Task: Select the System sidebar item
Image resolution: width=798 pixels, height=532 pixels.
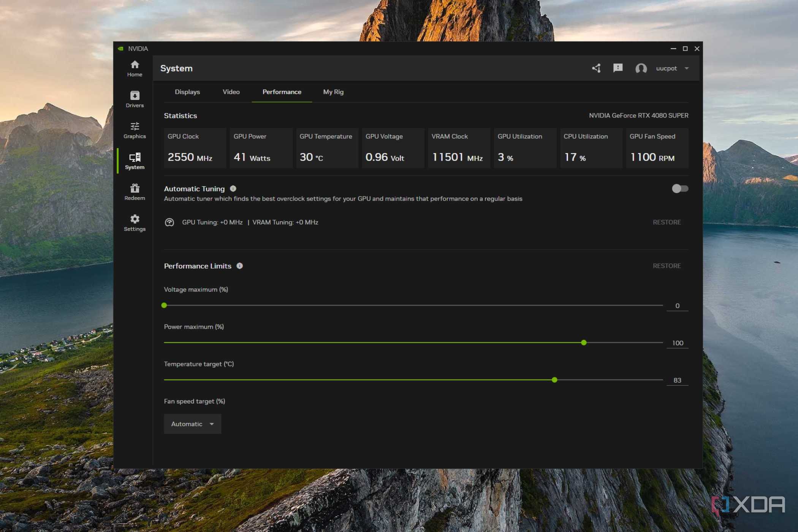Action: click(135, 161)
